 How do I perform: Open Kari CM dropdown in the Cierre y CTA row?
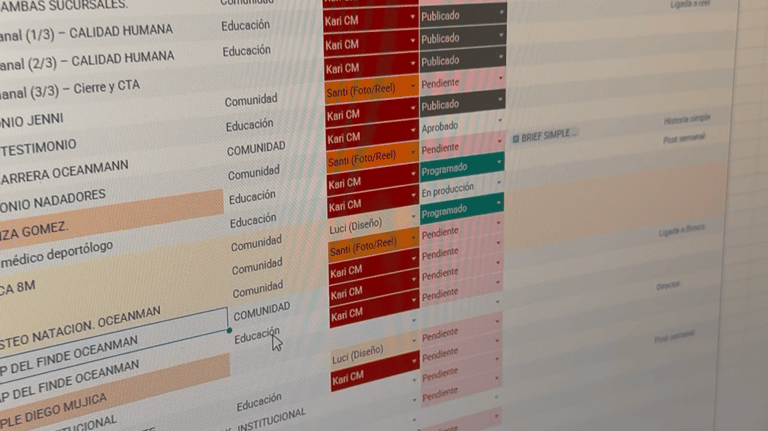[x=371, y=68]
